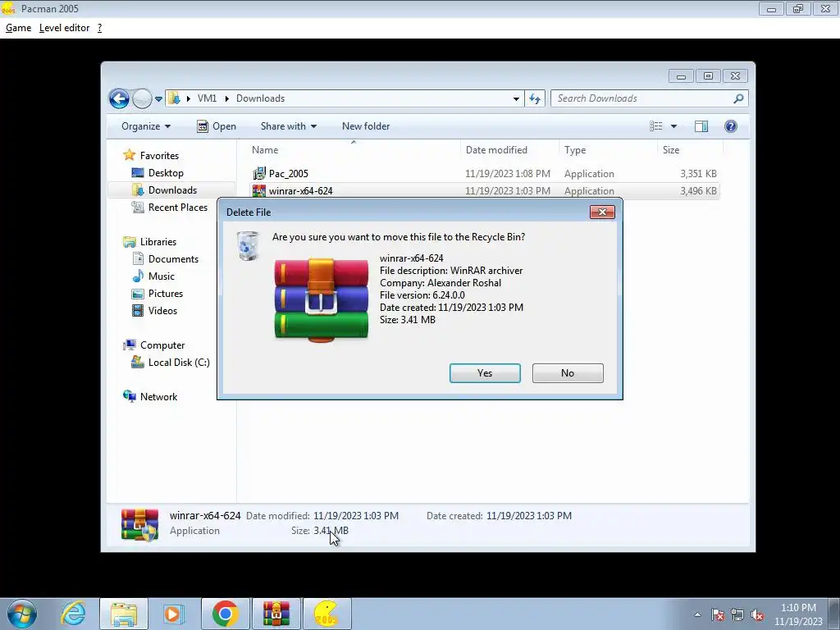Click the search magnifier icon
This screenshot has height=630, width=840.
click(x=738, y=98)
